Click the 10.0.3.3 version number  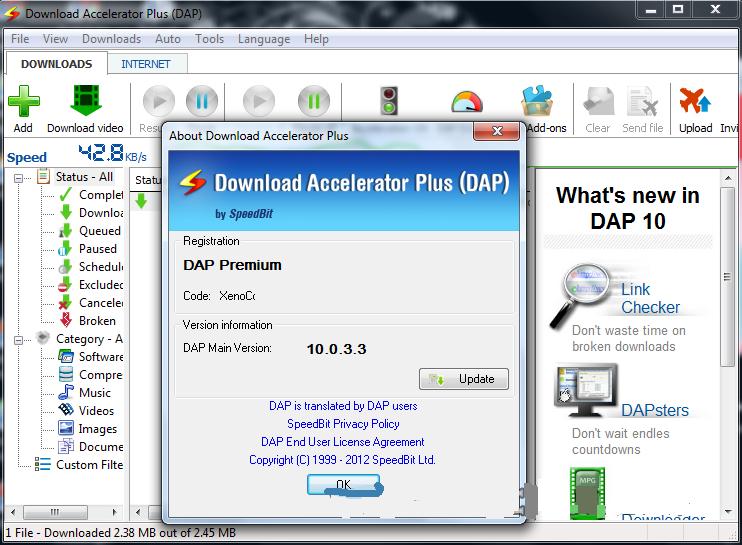tap(336, 349)
